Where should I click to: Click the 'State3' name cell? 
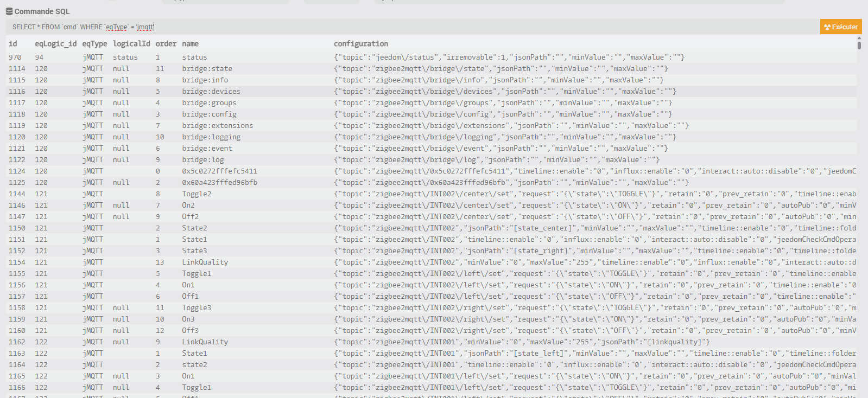coord(194,251)
